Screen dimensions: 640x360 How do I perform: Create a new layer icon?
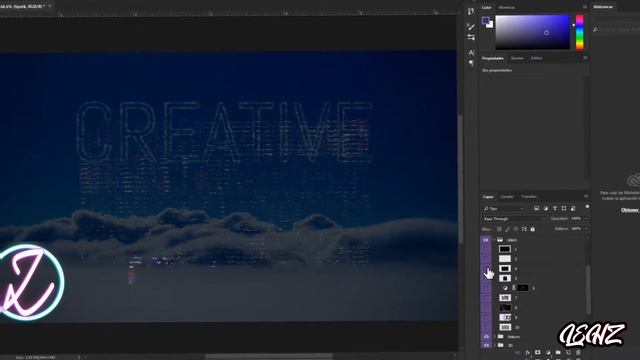(x=568, y=353)
